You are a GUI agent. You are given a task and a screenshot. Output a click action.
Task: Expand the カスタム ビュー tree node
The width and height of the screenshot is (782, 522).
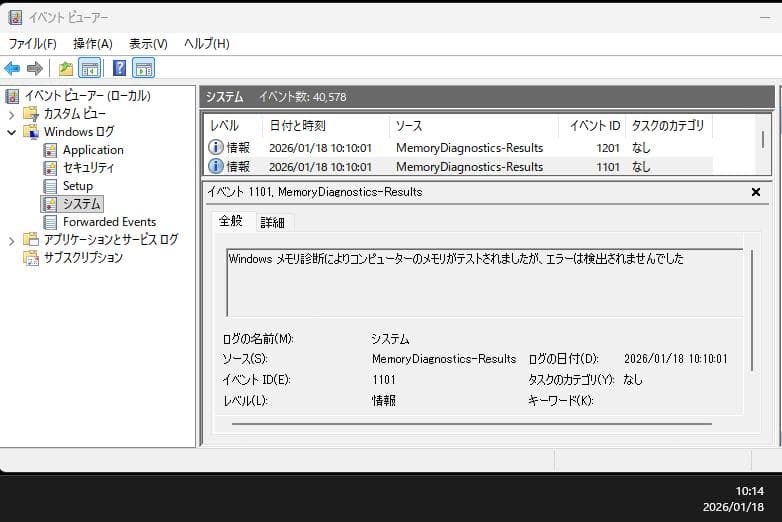[11, 115]
